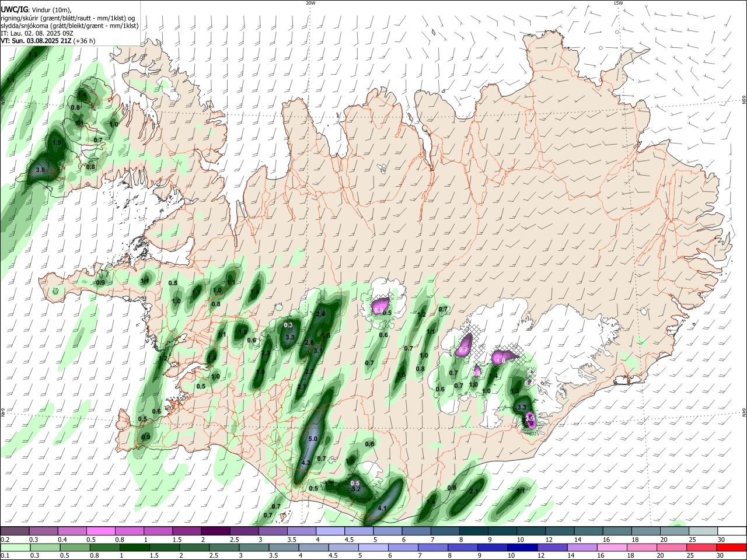This screenshot has height=560, width=747.
Task: Select the '2.8' precipitation value on the map
Action: coord(309,342)
